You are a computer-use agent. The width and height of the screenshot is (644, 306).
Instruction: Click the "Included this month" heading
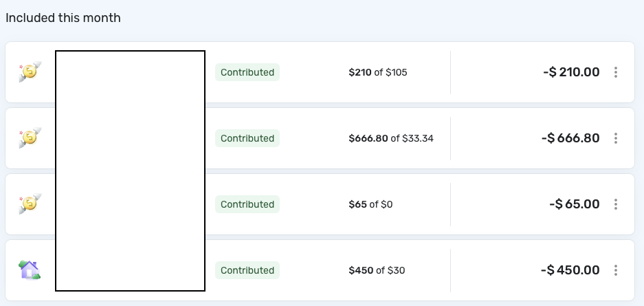(63, 18)
